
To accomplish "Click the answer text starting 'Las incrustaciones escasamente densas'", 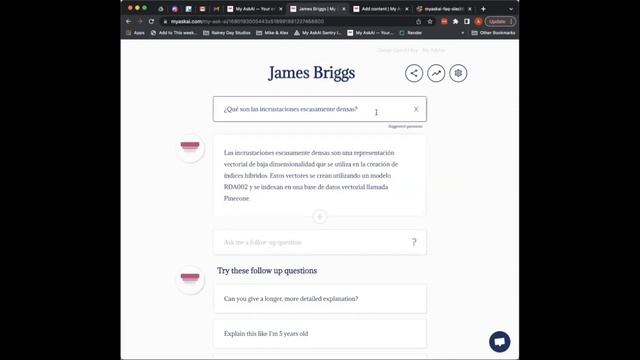I will point(311,176).
